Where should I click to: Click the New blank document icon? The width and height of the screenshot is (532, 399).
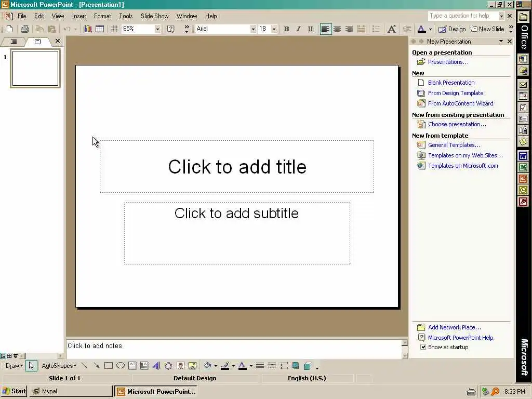9,29
